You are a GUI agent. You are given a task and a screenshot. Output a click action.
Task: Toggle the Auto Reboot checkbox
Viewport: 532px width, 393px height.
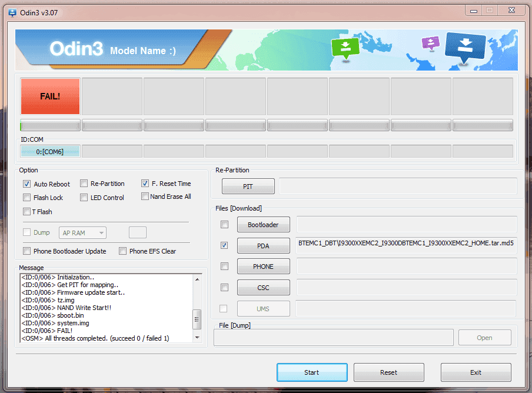click(27, 184)
